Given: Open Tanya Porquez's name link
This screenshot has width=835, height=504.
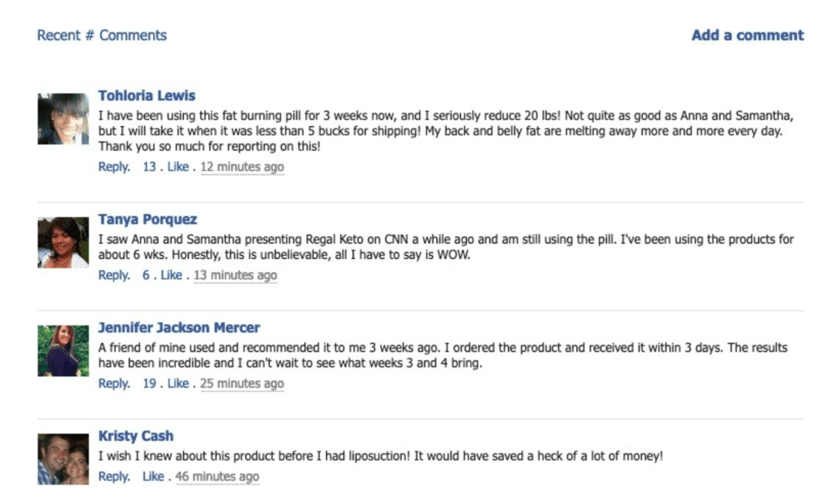Looking at the screenshot, I should (148, 220).
